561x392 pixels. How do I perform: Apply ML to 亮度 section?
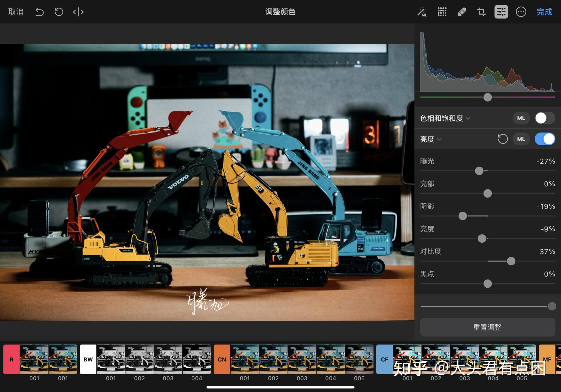click(521, 139)
